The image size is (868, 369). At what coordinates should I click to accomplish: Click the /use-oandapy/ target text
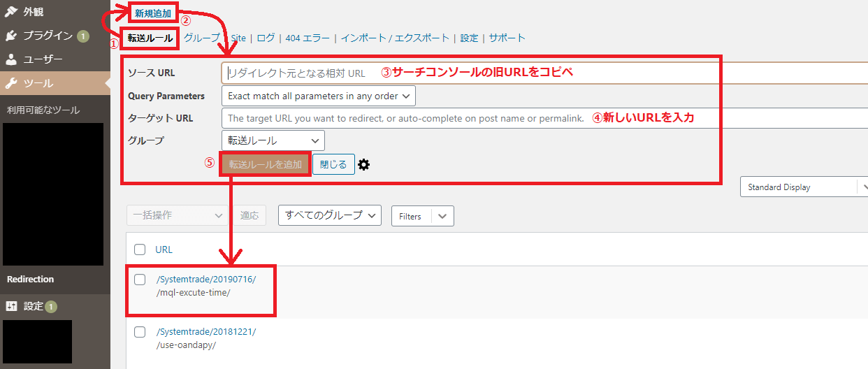click(x=186, y=345)
